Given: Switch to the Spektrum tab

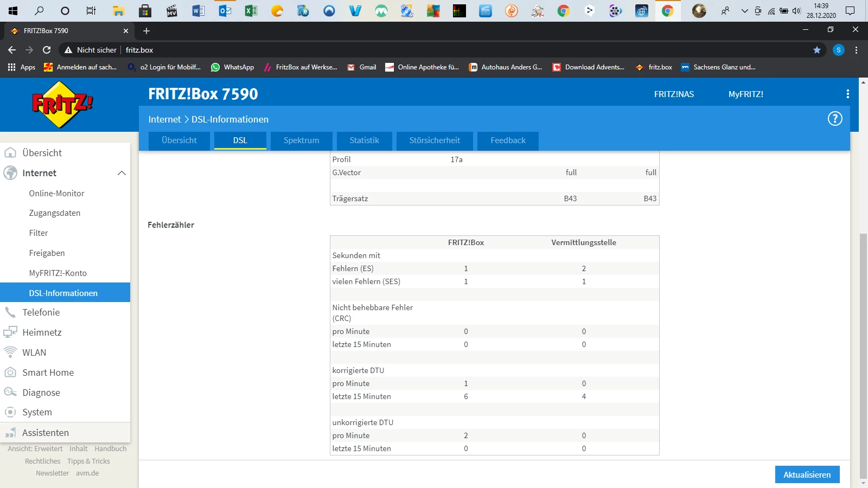Looking at the screenshot, I should point(301,140).
